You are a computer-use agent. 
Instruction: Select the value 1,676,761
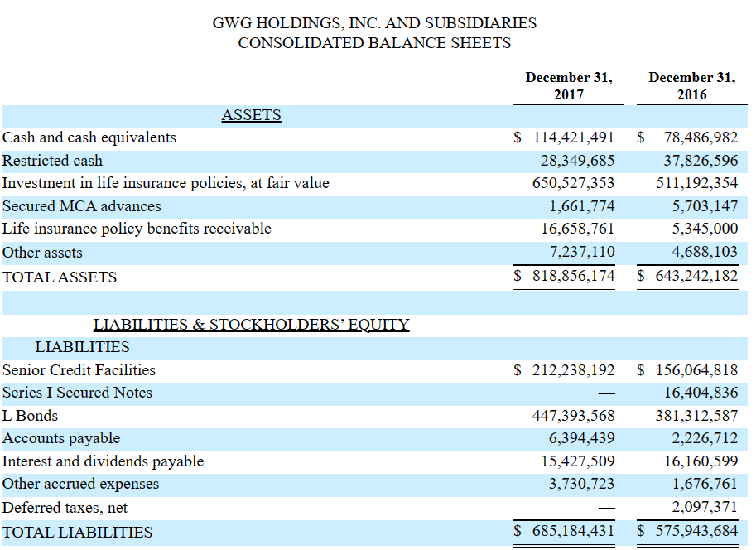coord(705,484)
